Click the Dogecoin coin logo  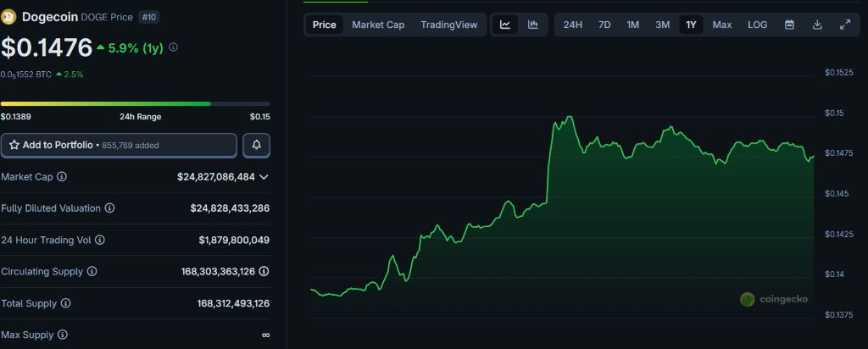pyautogui.click(x=8, y=17)
